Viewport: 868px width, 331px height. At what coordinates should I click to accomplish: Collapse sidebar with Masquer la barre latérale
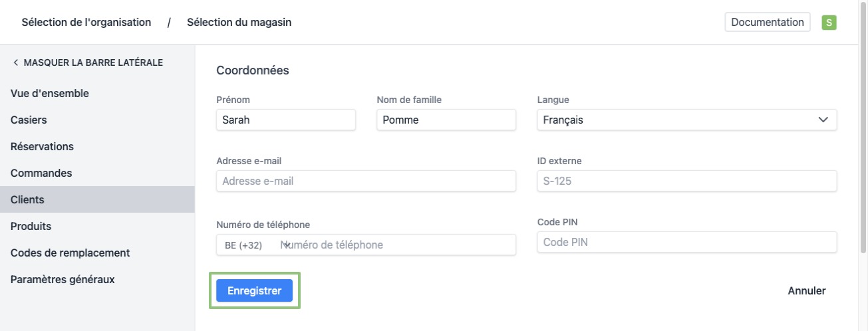coord(87,62)
